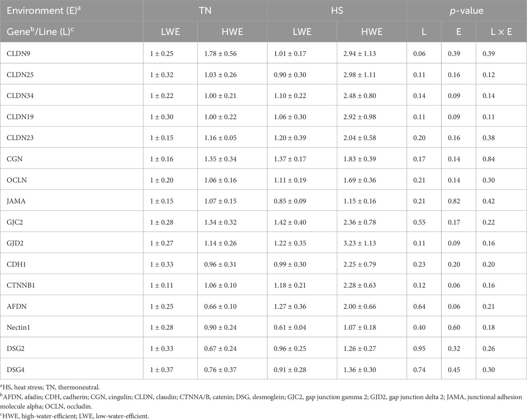The image size is (527, 420).
Task: Select the p-value header cell
Action: (467, 11)
